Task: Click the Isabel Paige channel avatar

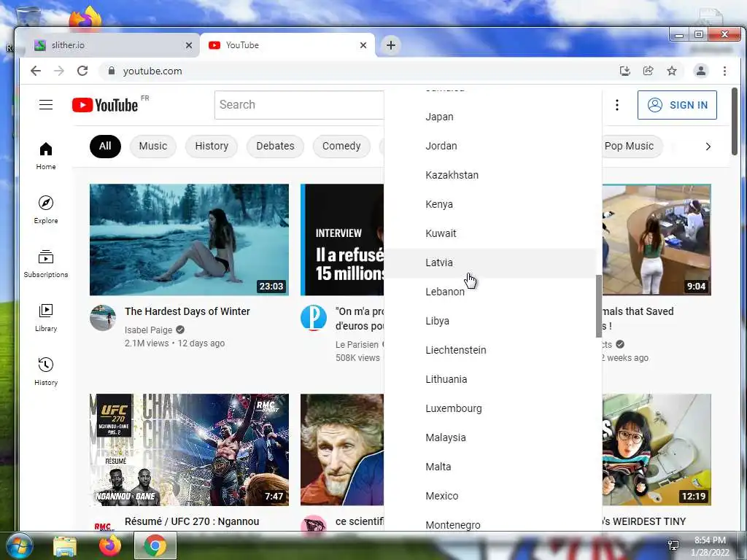Action: click(103, 318)
